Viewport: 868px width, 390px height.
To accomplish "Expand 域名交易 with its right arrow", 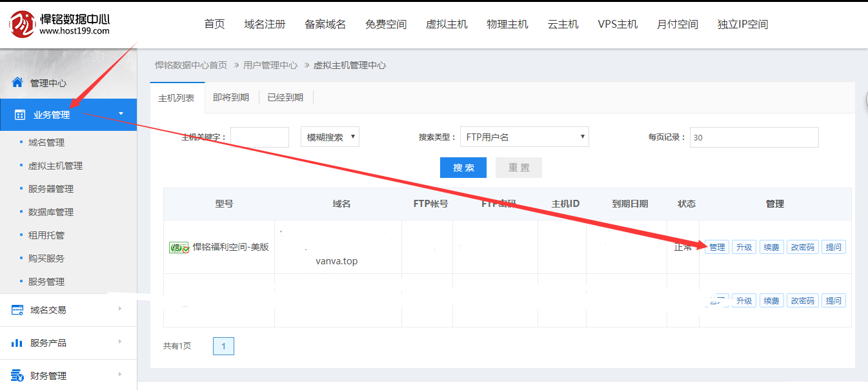I will click(120, 309).
